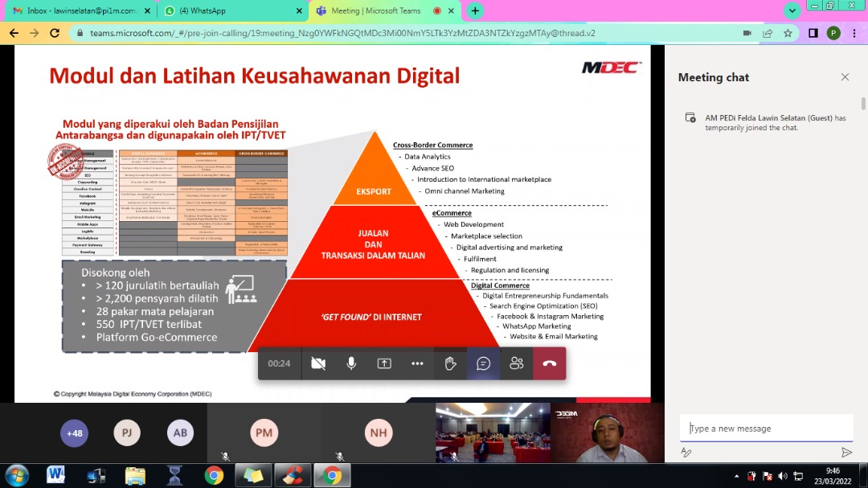The image size is (868, 488).
Task: Expand the tab search chevron
Action: coord(792,11)
